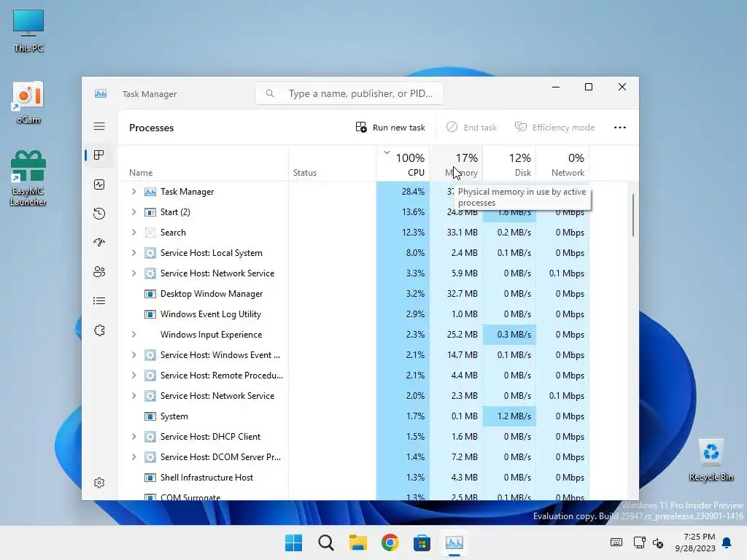Image resolution: width=747 pixels, height=560 pixels.
Task: Open the Task Manager hamburger navigation menu
Action: pos(99,126)
